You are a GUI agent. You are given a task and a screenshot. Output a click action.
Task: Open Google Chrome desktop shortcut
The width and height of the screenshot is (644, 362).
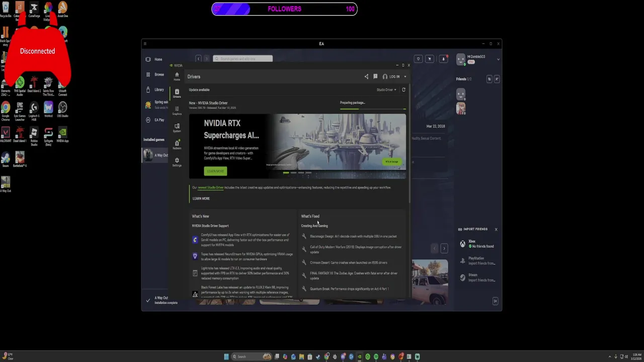point(6,110)
